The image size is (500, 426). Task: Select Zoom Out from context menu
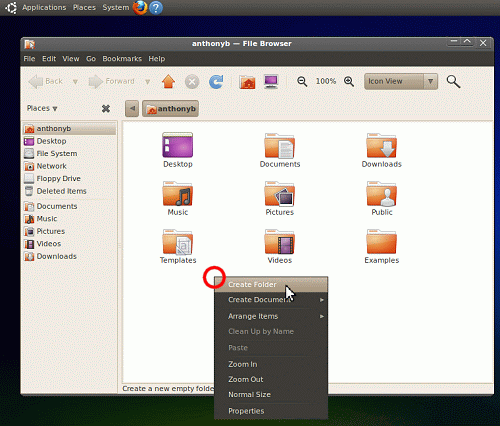[x=271, y=379]
